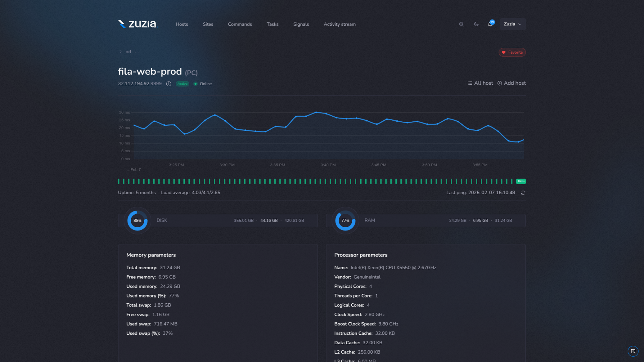Image resolution: width=644 pixels, height=362 pixels.
Task: Refresh the last ping icon
Action: tap(523, 193)
